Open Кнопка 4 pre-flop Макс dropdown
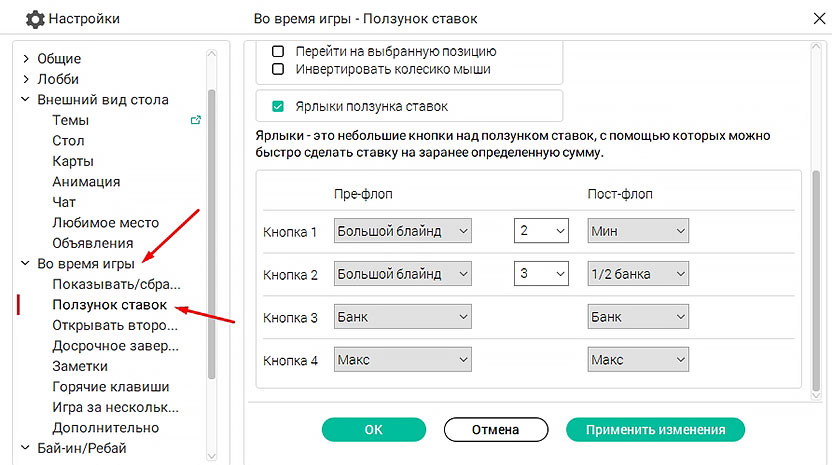Image resolution: width=832 pixels, height=465 pixels. [x=403, y=360]
